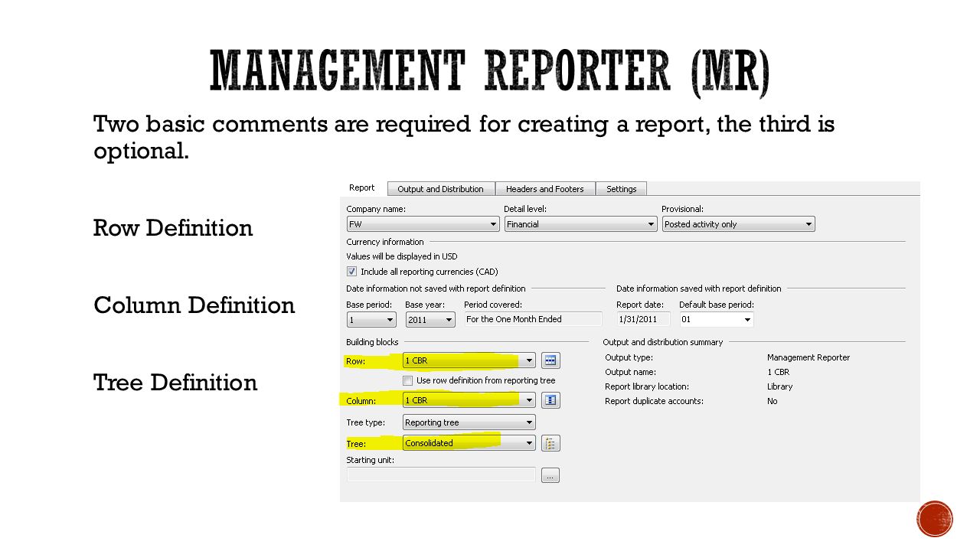The image size is (980, 551).
Task: Click the Values will be displayed in USD text
Action: (x=402, y=256)
